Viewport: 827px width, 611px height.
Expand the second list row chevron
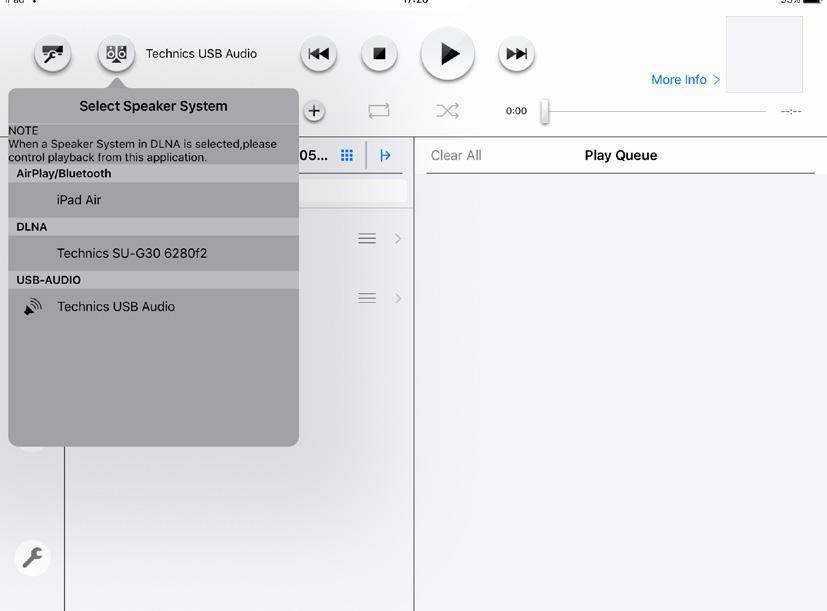[x=398, y=298]
